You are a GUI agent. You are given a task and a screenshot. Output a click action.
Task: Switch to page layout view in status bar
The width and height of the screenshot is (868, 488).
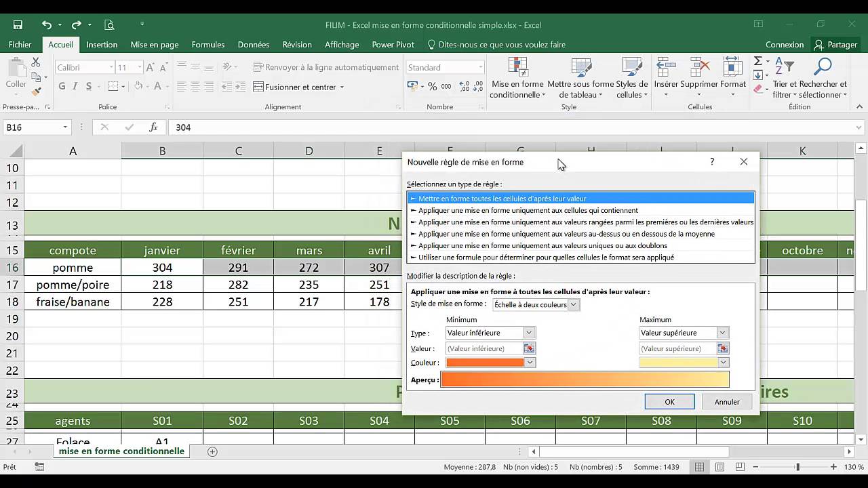(719, 467)
